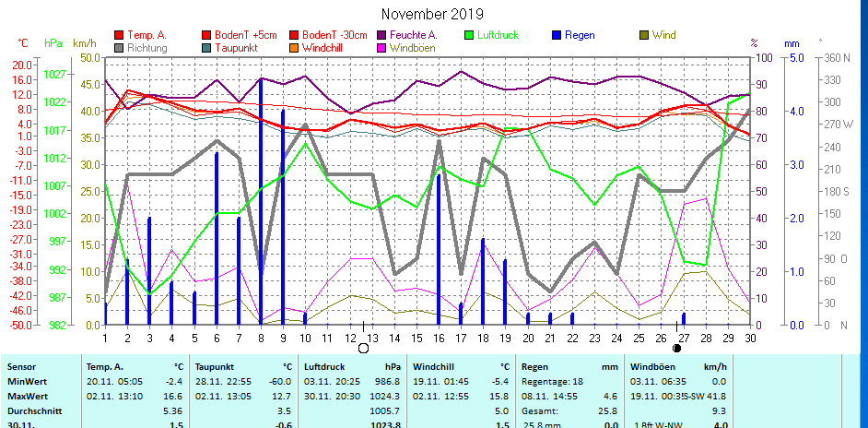Click the 180 S label on the direction axis

(837, 192)
